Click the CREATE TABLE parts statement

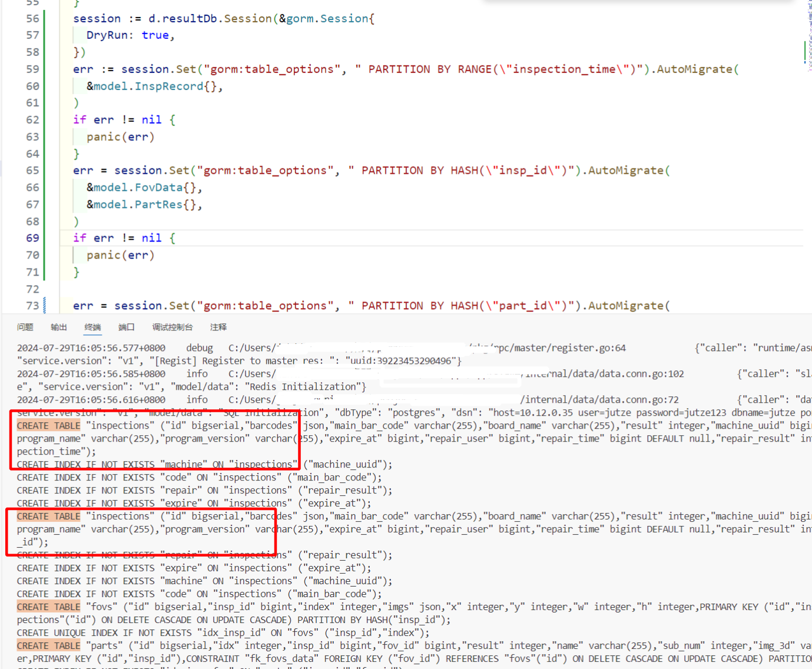click(x=48, y=645)
